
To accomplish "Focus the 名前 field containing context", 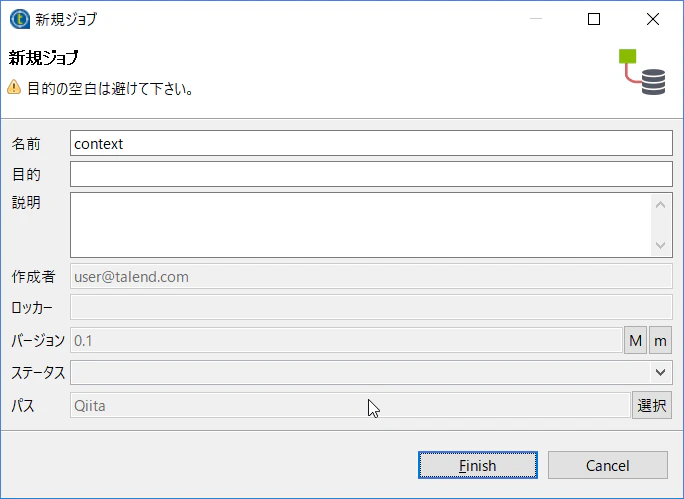I will (x=371, y=143).
